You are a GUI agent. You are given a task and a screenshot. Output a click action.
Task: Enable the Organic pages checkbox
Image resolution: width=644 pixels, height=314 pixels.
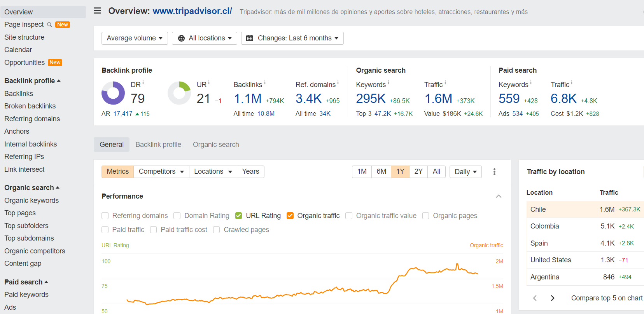pyautogui.click(x=426, y=216)
